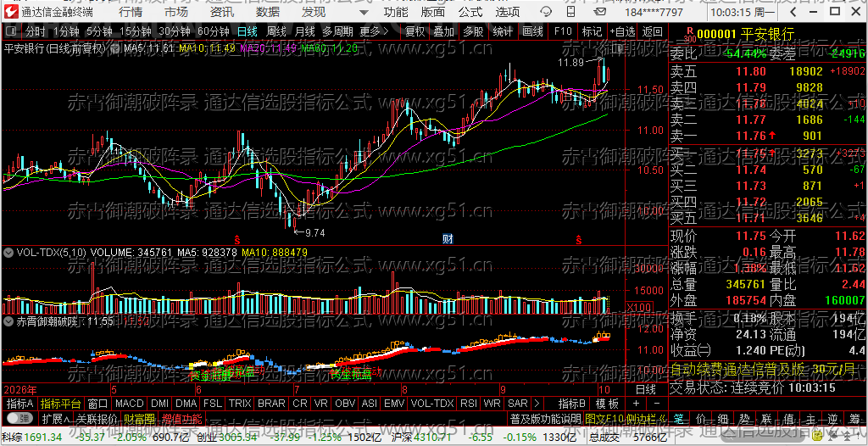Switch chart period to 60分钟
Viewport: 868px width, 446px height.
pos(214,31)
